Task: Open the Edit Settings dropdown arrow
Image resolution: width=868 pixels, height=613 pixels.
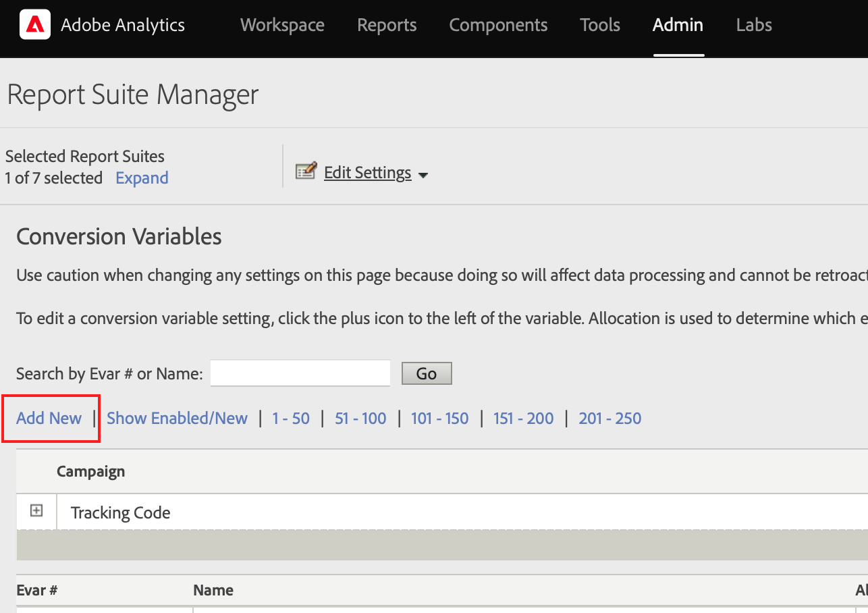Action: tap(423, 176)
